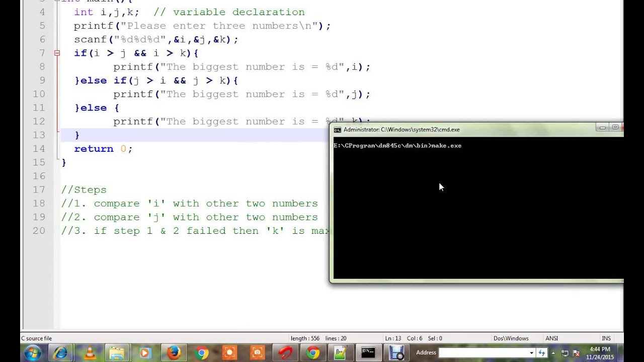Click the comment on line 18 about 'i'
Viewport: 644px width, 362px height.
coord(190,204)
